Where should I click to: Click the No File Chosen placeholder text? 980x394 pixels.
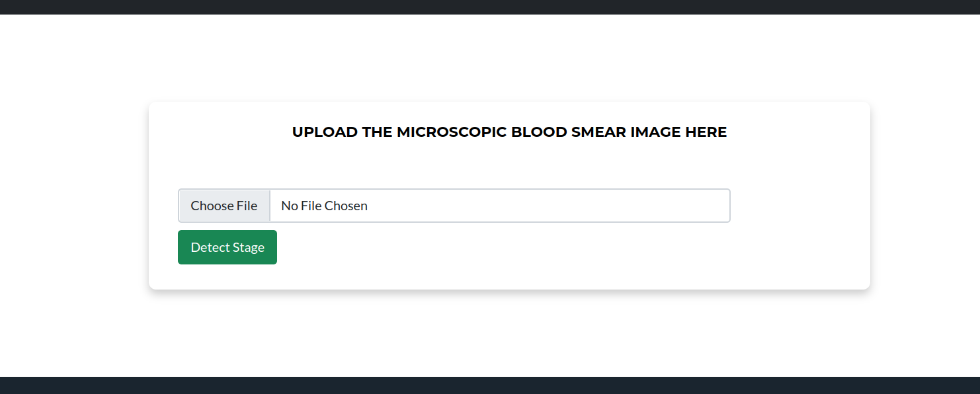pos(323,206)
